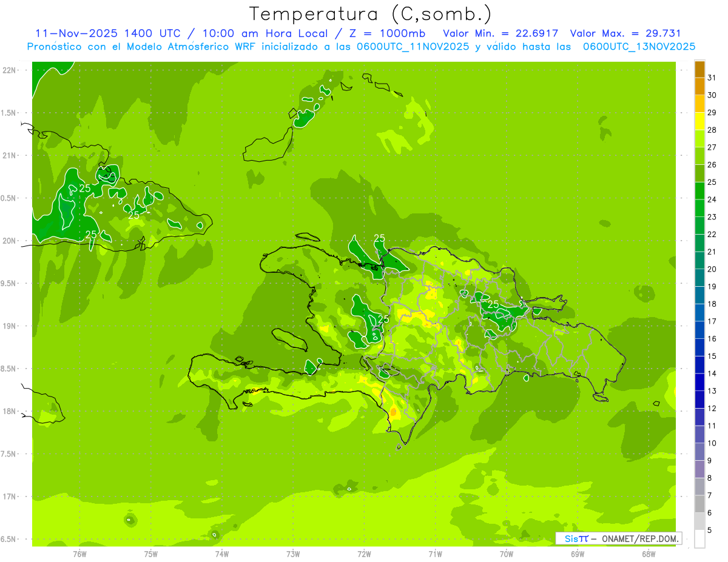Click the 9.5N latitude label
The height and width of the screenshot is (562, 728).
coord(8,283)
